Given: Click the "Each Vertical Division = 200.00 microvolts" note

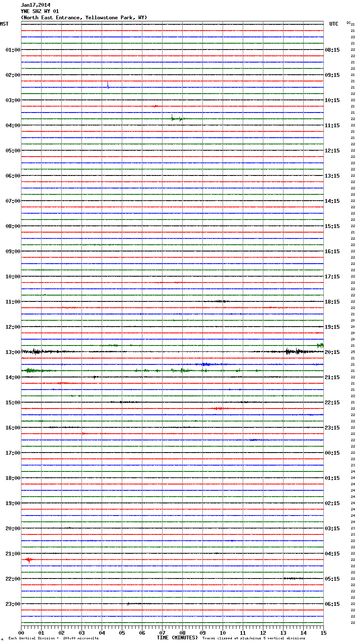Looking at the screenshot, I should (53, 639).
